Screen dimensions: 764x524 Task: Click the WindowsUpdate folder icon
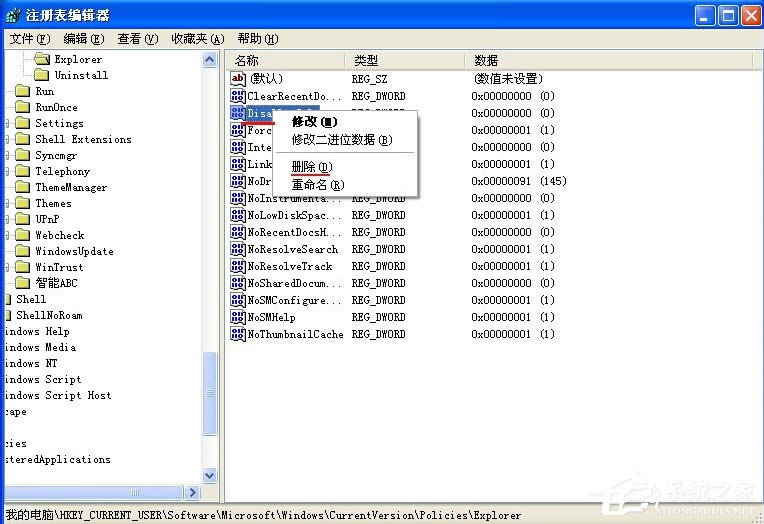(x=23, y=251)
